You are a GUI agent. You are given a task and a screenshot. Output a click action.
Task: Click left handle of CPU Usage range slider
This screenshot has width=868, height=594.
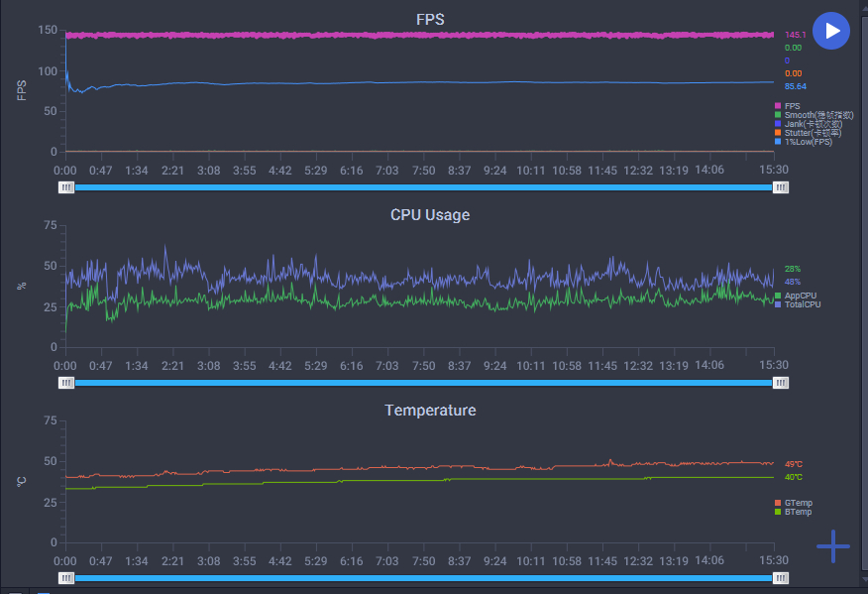point(66,383)
